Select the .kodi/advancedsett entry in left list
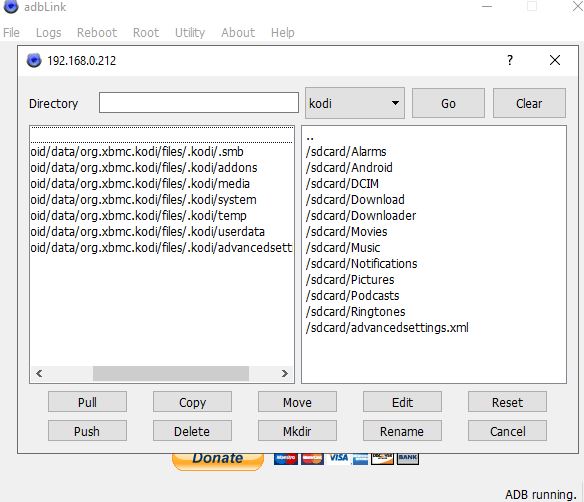 162,248
